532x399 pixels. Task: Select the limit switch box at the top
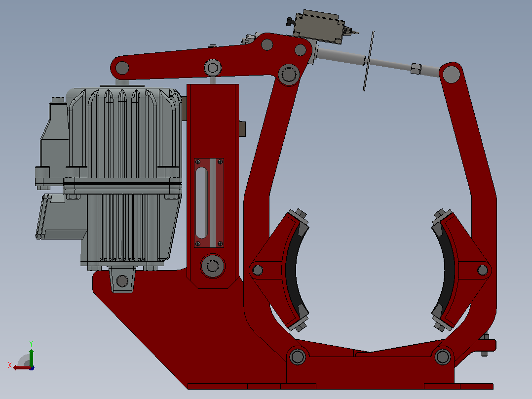(319, 27)
